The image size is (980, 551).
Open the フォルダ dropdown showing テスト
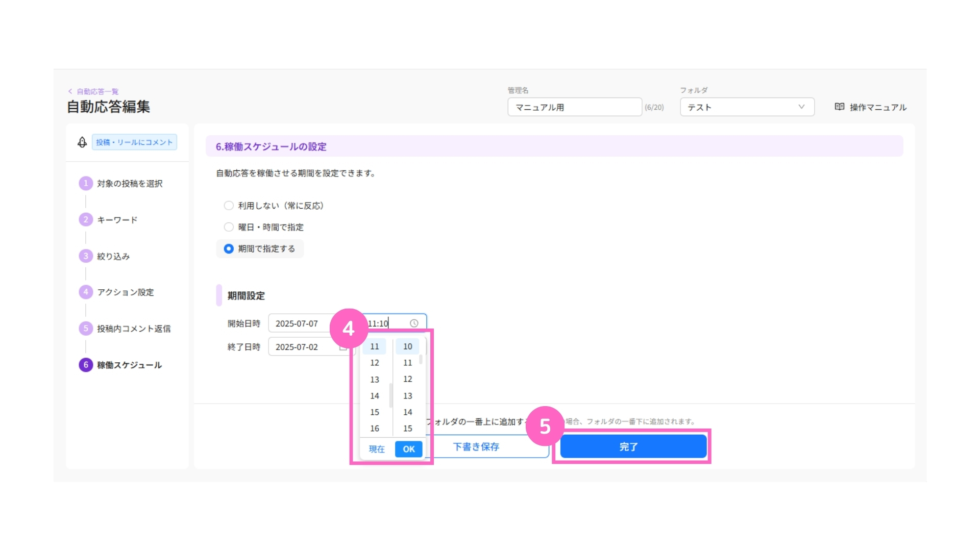pos(747,107)
